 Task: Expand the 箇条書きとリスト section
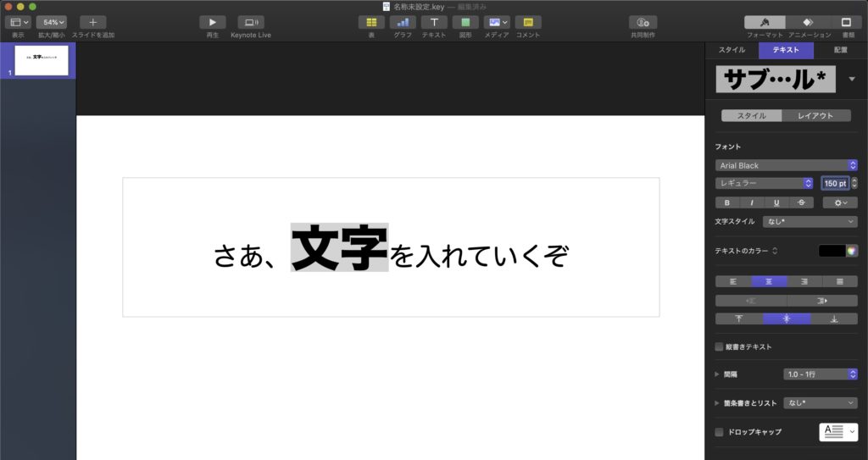coord(717,403)
